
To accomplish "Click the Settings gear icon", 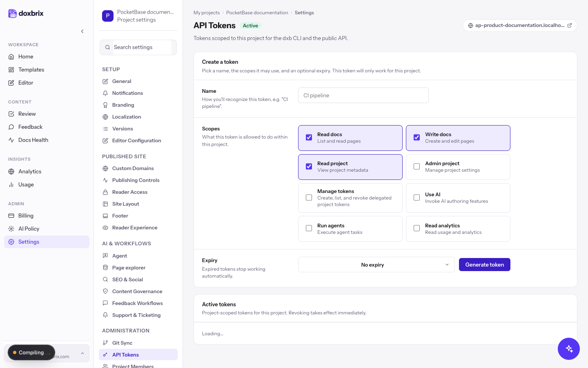I will tap(11, 242).
